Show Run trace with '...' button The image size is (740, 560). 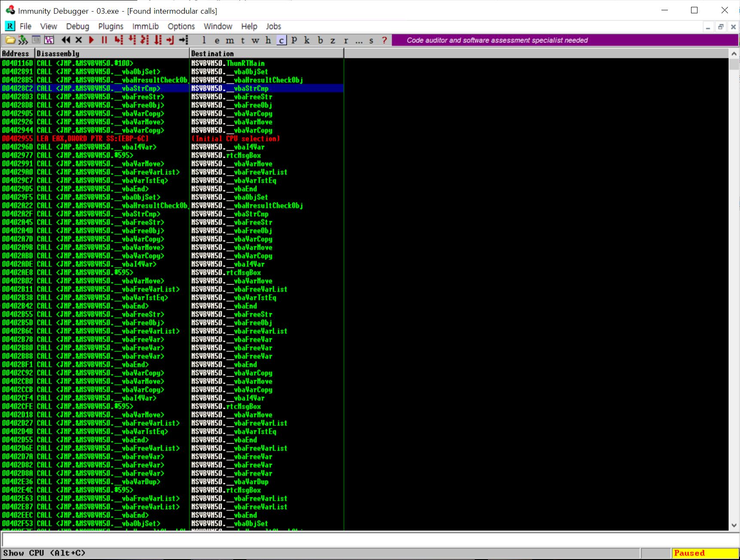[359, 40]
